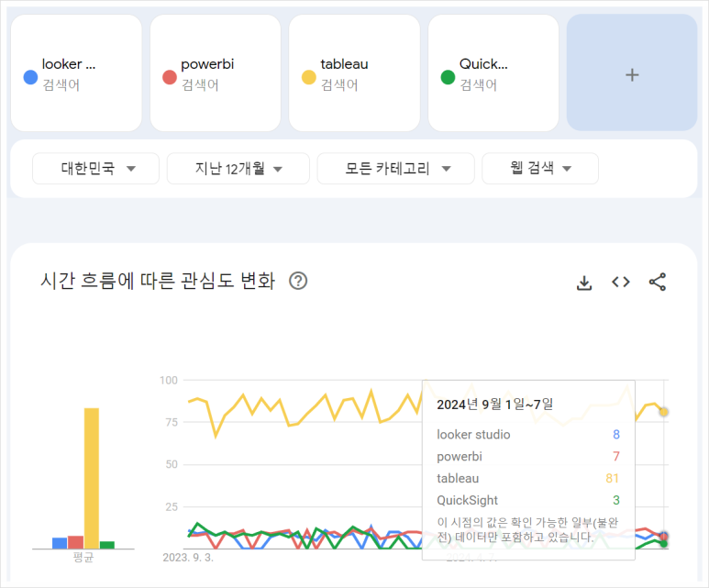Download the interest over time chart data

[x=584, y=283]
